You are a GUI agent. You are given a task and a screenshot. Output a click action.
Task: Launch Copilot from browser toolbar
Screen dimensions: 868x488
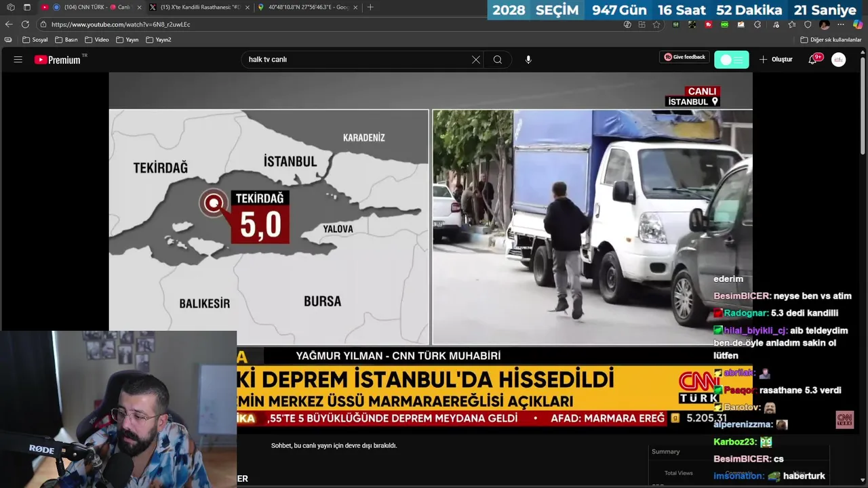(x=858, y=24)
